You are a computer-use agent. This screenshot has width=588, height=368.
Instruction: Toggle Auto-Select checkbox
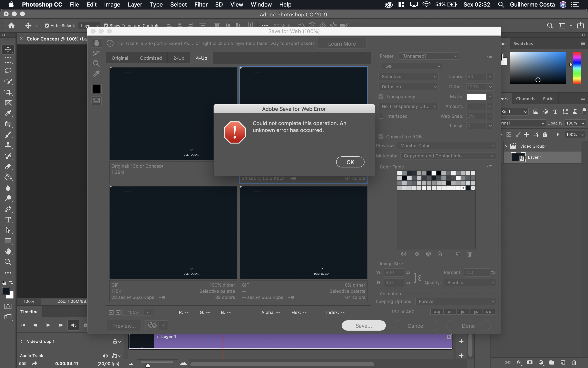(x=47, y=26)
